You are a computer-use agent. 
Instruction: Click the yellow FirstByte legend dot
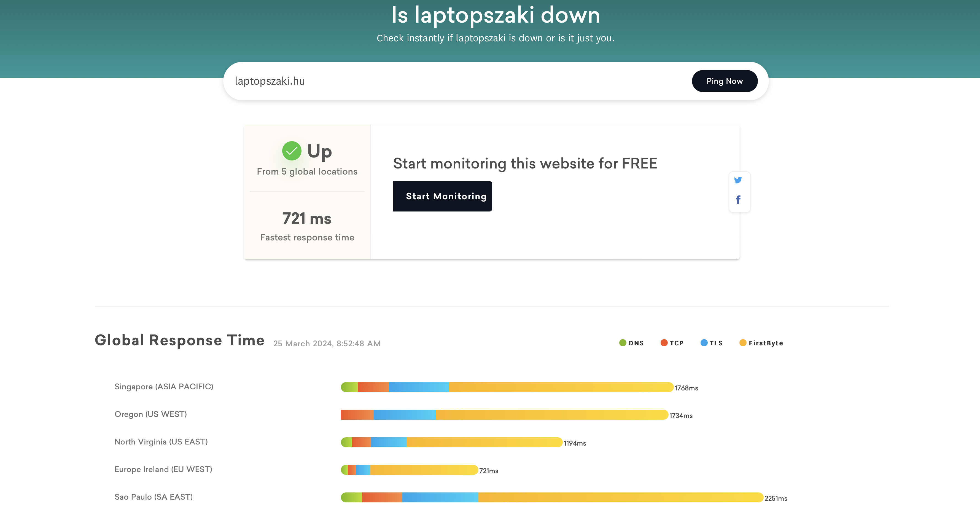tap(743, 343)
